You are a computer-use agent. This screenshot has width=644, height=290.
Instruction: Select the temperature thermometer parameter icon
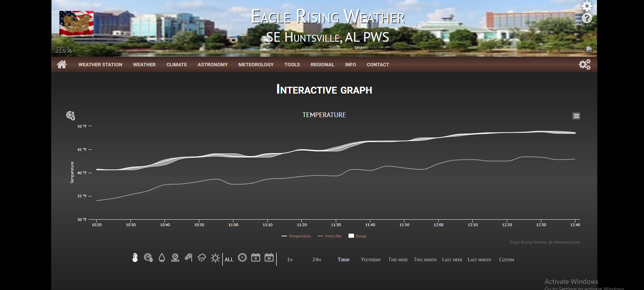[135, 258]
